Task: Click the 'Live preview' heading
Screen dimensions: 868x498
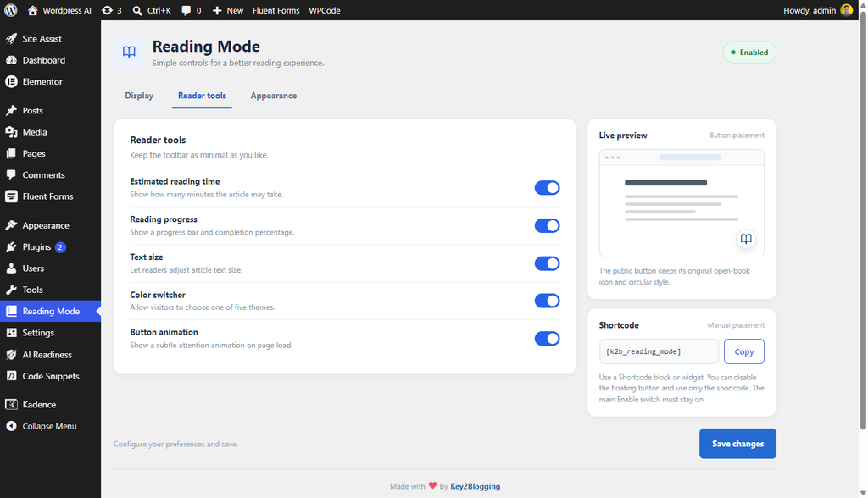Action: pyautogui.click(x=623, y=135)
